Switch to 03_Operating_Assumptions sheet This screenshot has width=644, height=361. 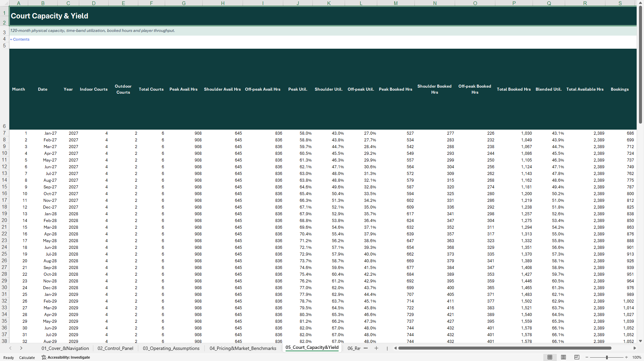click(x=171, y=348)
